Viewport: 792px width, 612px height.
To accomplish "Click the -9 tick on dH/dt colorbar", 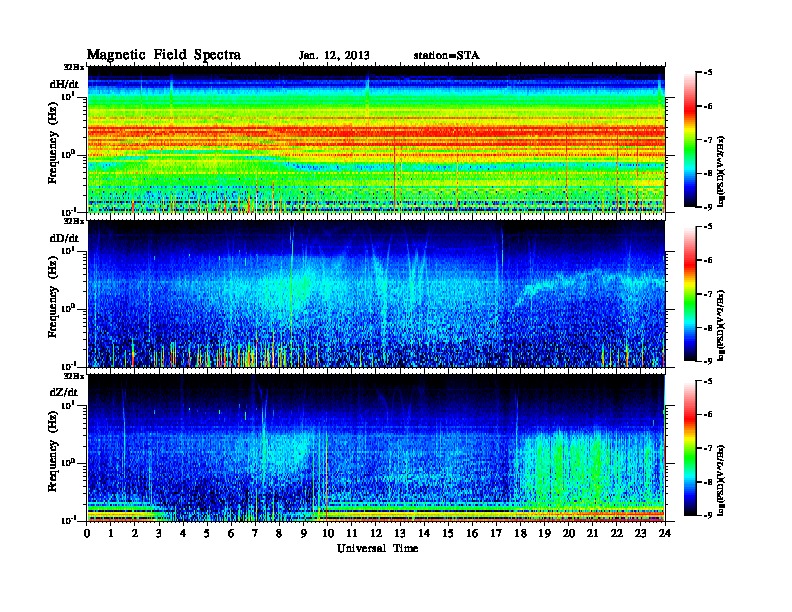I will click(707, 207).
